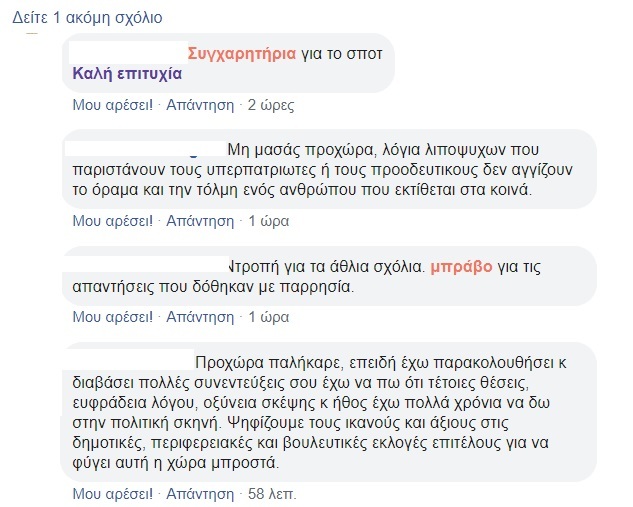Reply to the "Προχώρα παλήκαρε" comment
633x507 pixels.
199,493
